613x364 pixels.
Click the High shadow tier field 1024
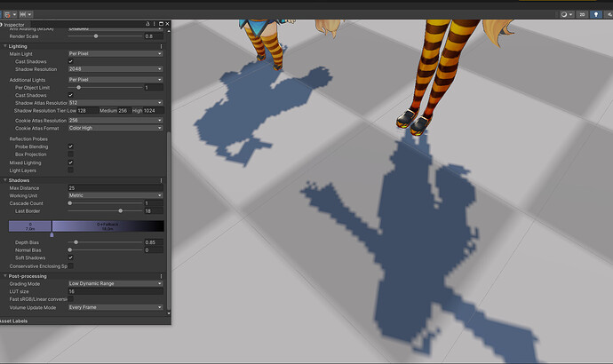[153, 110]
